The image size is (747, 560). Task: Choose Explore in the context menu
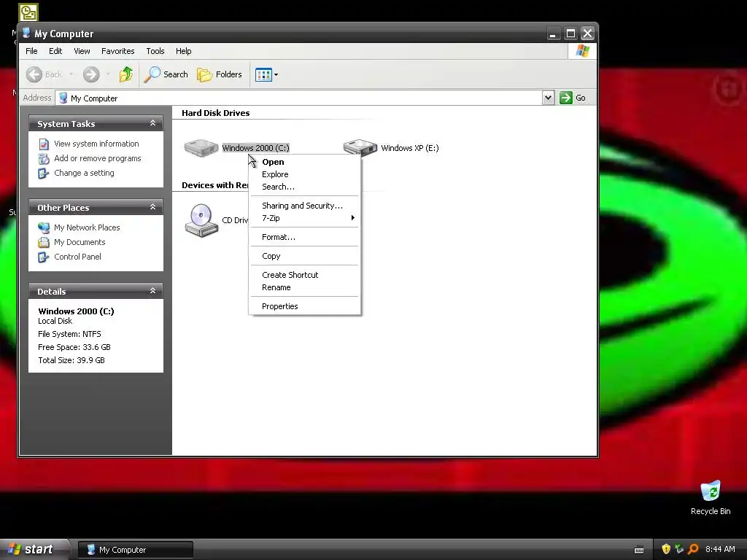click(x=304, y=174)
